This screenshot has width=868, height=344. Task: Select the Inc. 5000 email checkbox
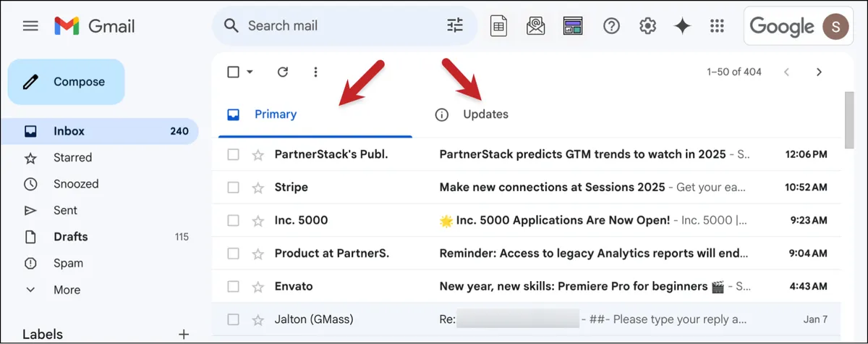[x=233, y=220]
